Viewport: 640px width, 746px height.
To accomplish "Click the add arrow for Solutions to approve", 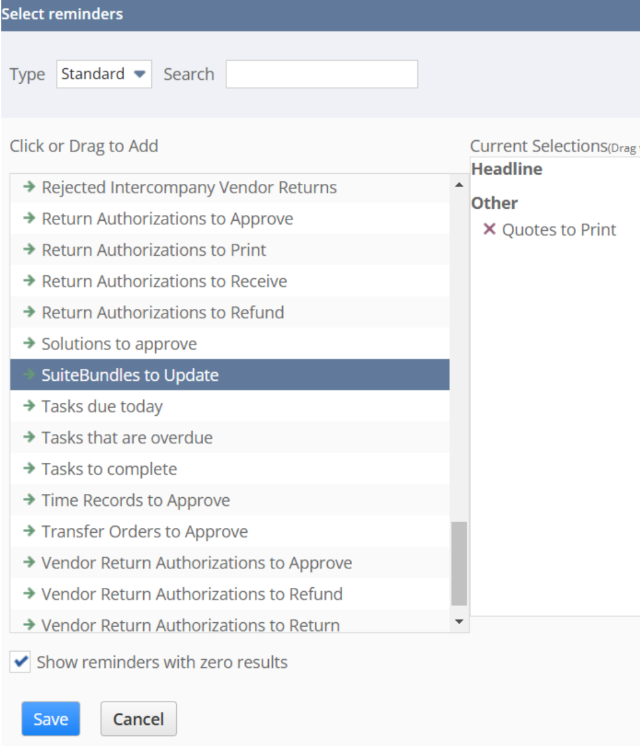I will [x=30, y=344].
